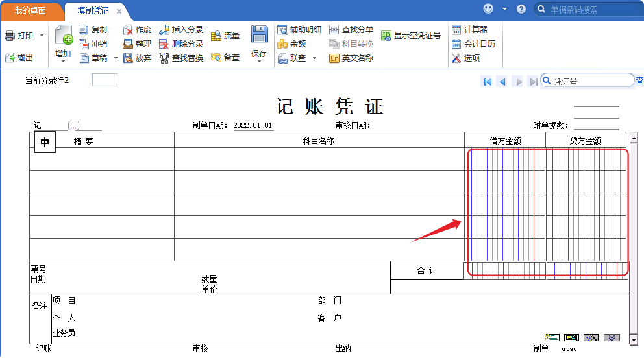Viewport: 644px width, 360px height.
Task: Click third small icon at bottom right
Action: pyautogui.click(x=591, y=337)
